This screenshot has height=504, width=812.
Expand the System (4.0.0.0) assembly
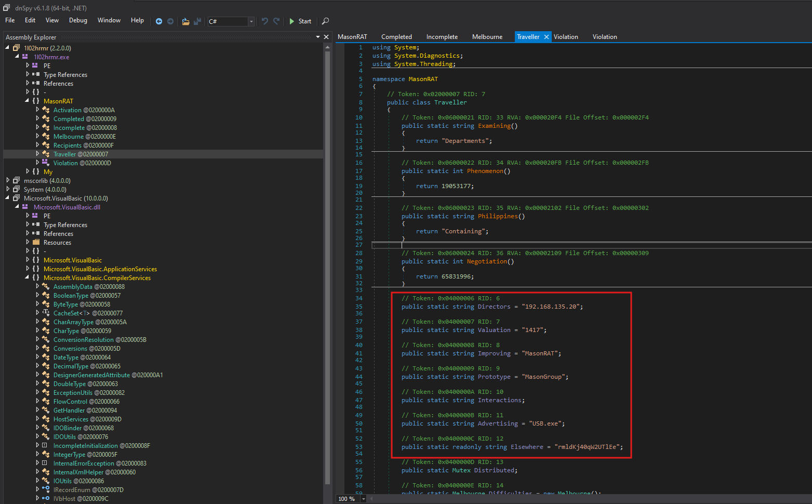(x=8, y=189)
